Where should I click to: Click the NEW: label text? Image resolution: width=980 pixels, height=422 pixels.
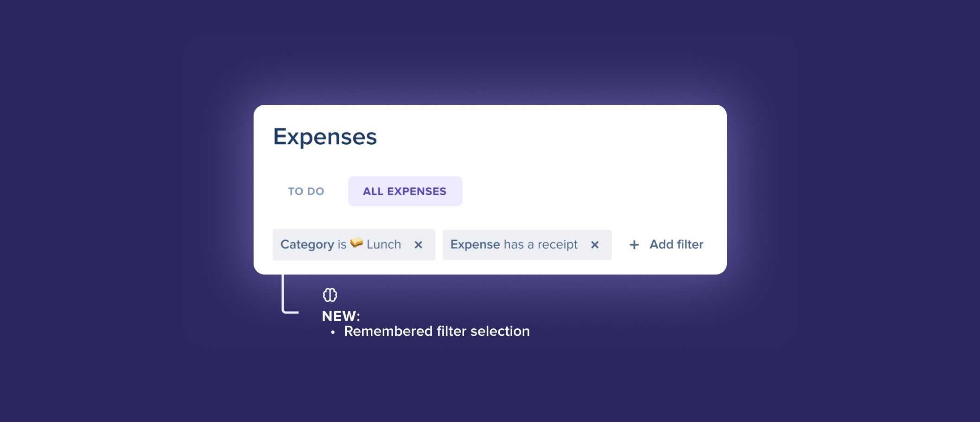(x=341, y=316)
